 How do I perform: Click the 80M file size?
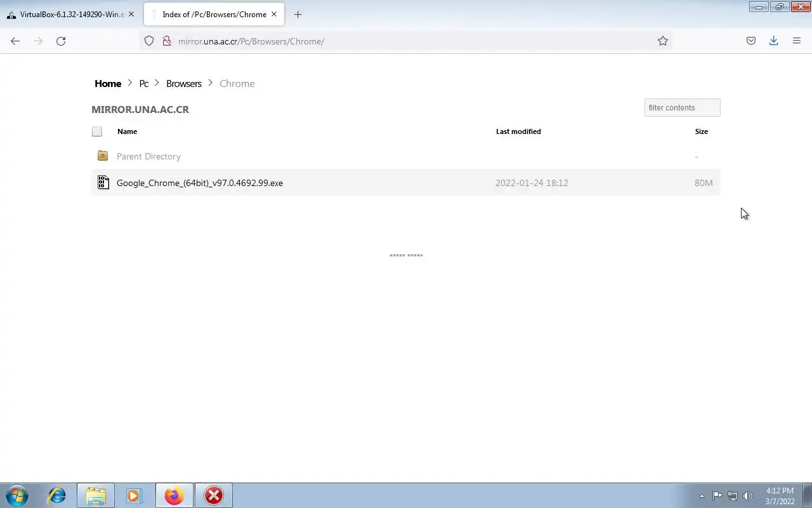point(704,183)
